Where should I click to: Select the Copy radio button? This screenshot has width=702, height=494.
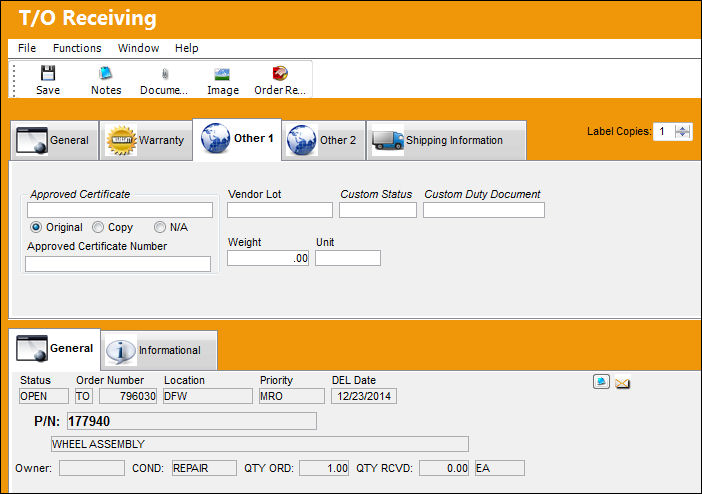(98, 227)
